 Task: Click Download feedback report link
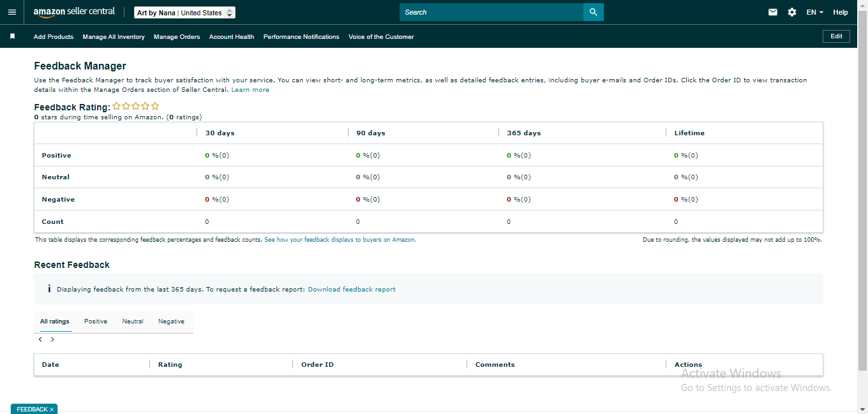352,290
